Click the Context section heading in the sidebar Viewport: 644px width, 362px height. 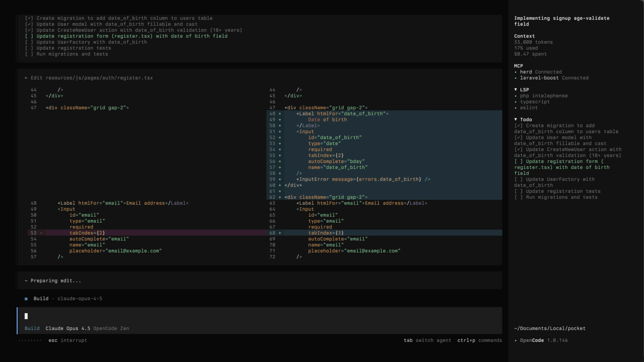[524, 36]
